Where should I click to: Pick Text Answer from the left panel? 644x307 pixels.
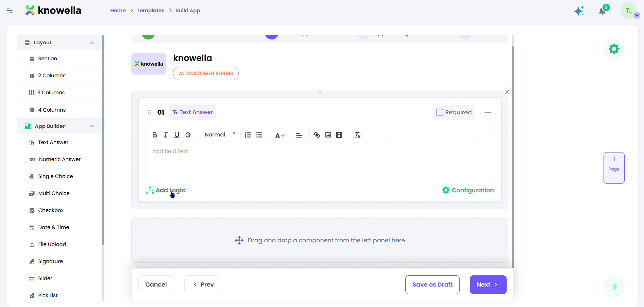[x=60, y=142]
